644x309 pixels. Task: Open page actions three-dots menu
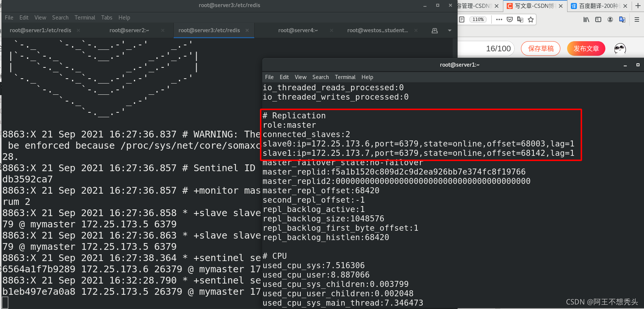pos(499,19)
